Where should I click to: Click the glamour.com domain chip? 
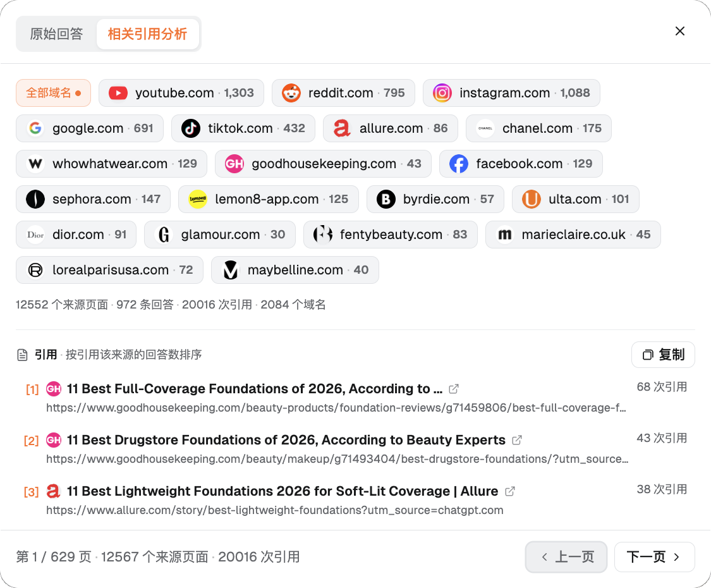(x=220, y=235)
